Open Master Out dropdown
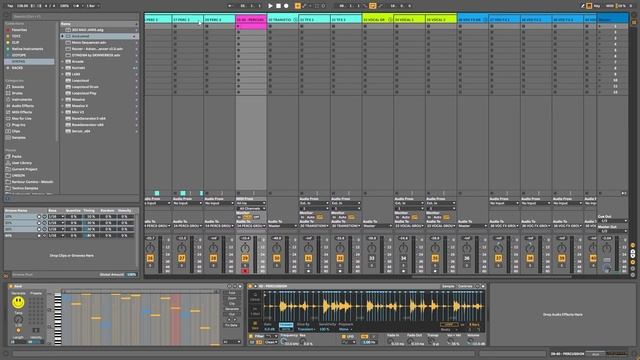640x360 pixels. 613,231
